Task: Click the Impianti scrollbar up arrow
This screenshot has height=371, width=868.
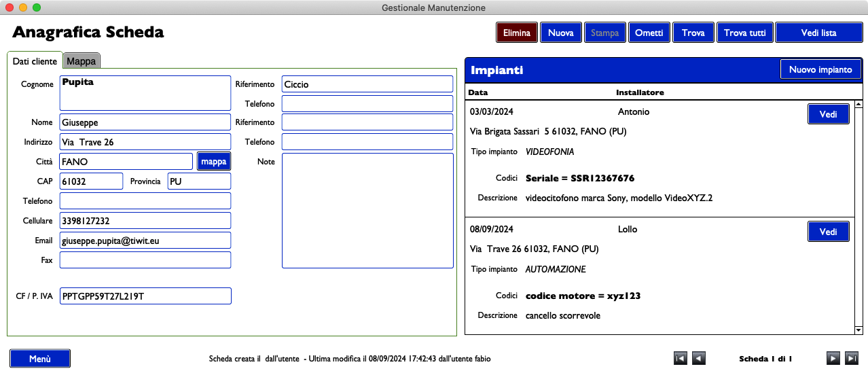Action: pyautogui.click(x=858, y=105)
